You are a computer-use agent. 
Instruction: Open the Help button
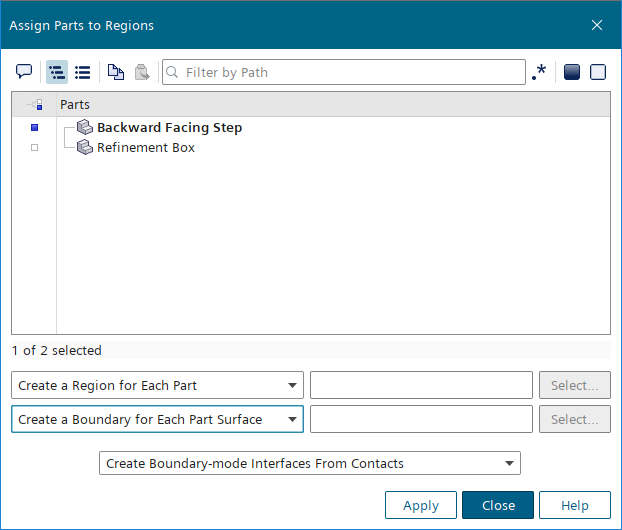click(x=574, y=505)
